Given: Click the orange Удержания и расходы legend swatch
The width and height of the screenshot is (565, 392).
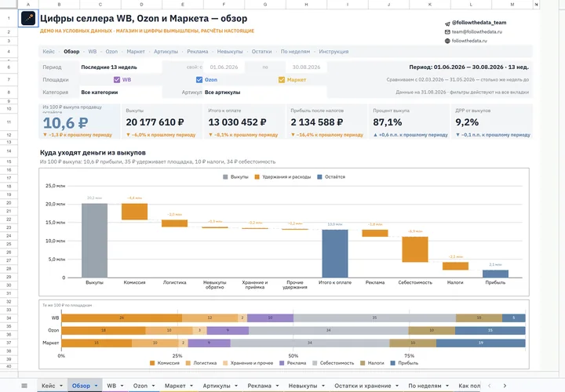Looking at the screenshot, I should pyautogui.click(x=257, y=176).
